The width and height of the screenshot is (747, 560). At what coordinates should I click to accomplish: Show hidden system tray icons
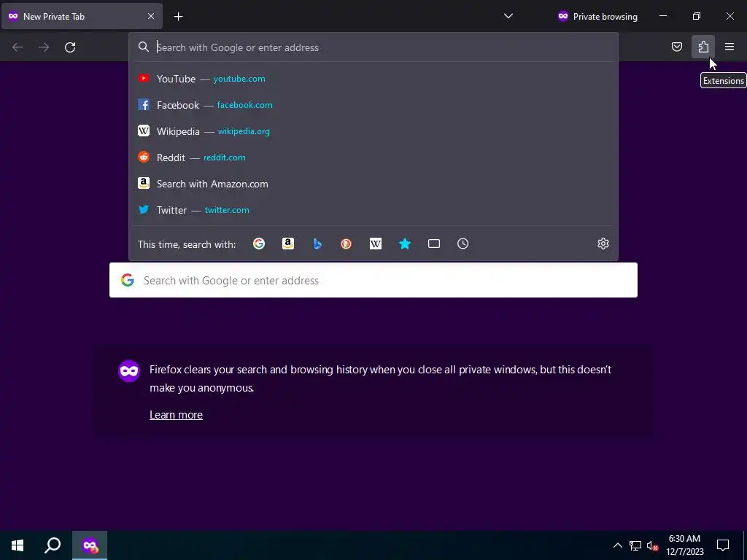(617, 545)
